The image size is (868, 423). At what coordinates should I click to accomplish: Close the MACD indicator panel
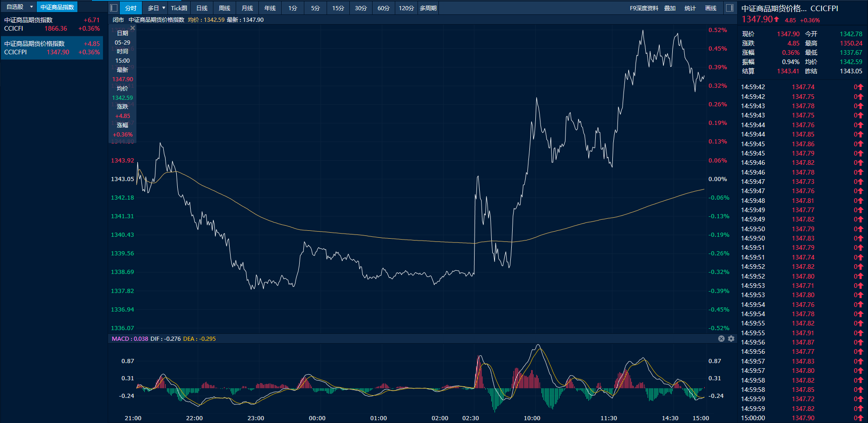click(721, 338)
